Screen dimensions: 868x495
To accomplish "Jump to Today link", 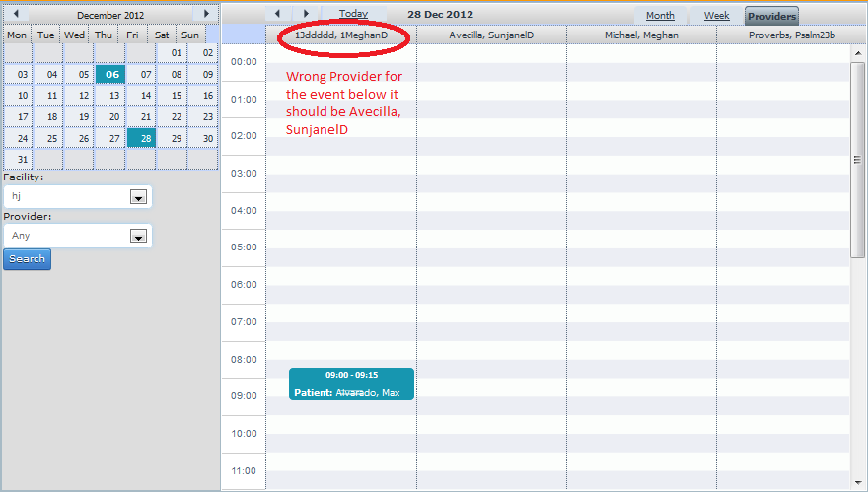I will pos(353,14).
